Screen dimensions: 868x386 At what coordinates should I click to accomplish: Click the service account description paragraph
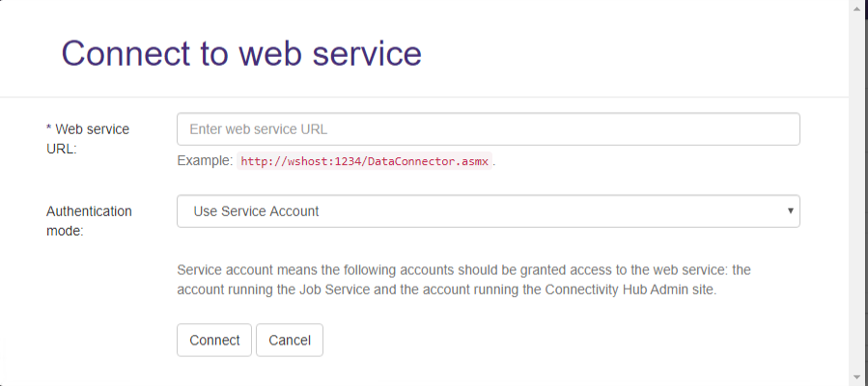477,279
